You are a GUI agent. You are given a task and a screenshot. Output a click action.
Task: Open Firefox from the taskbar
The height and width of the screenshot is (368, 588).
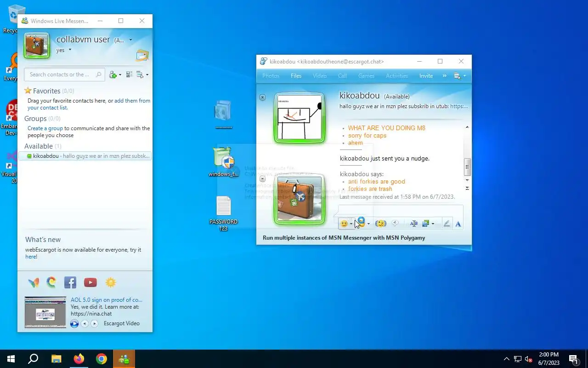(79, 359)
